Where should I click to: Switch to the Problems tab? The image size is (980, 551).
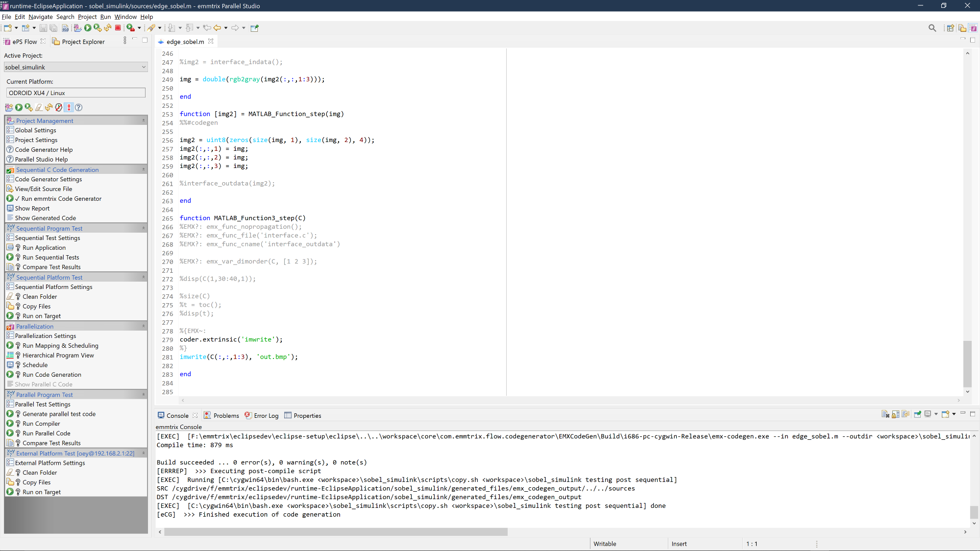pos(221,415)
